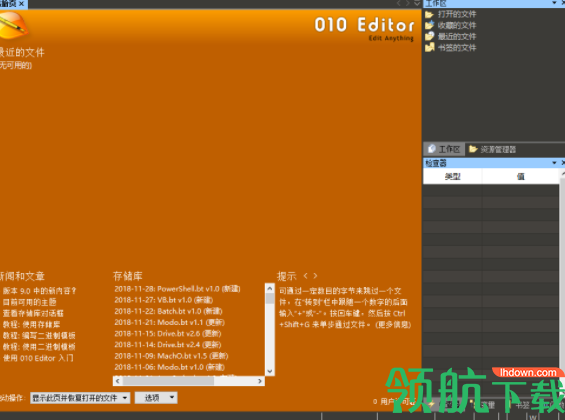Select repository entry Drive.bt v2.4
The height and width of the screenshot is (420, 565).
168,345
